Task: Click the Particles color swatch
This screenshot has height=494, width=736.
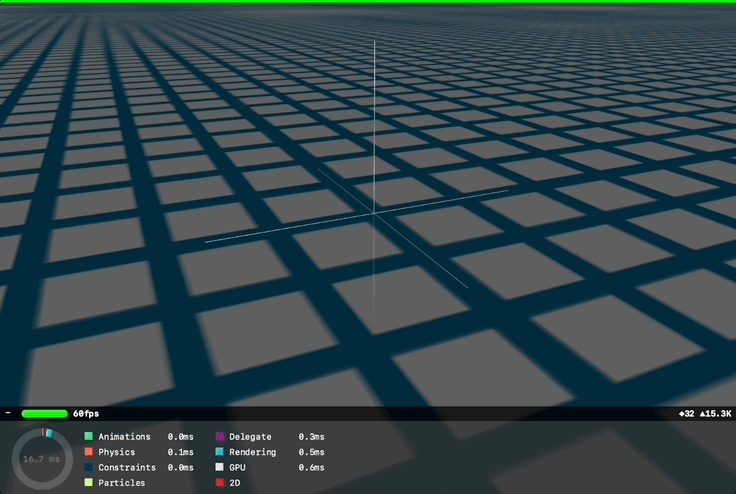Action: click(89, 482)
